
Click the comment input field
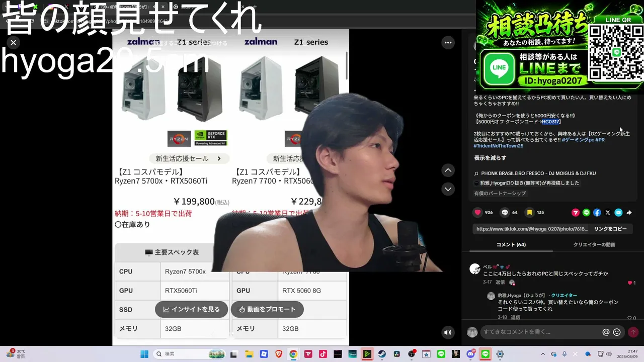pyautogui.click(x=541, y=332)
